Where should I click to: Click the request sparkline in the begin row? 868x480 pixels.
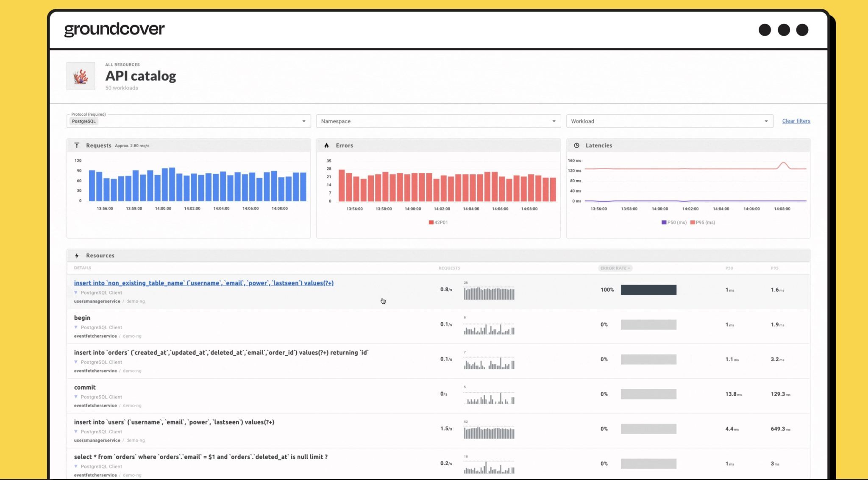point(489,329)
